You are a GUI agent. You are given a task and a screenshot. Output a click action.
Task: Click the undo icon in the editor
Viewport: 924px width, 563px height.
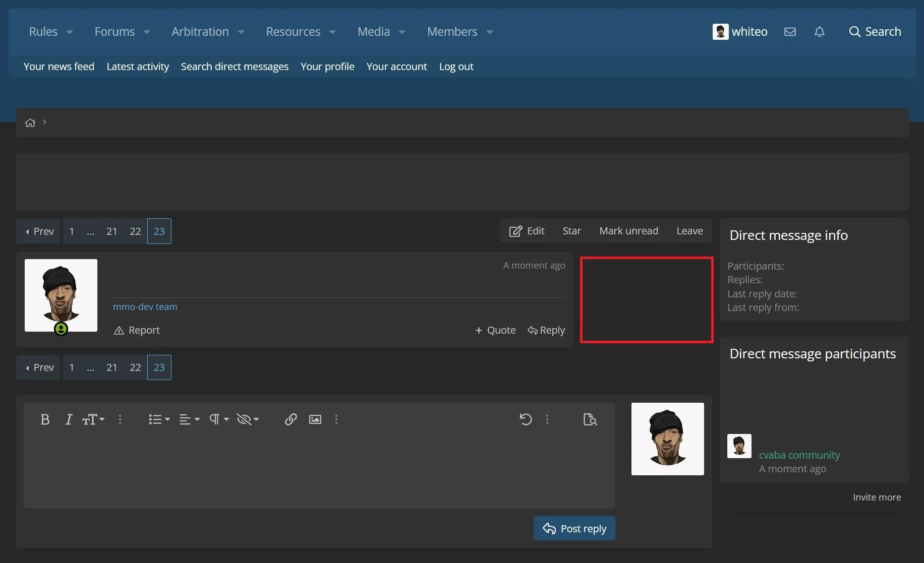[x=526, y=419]
